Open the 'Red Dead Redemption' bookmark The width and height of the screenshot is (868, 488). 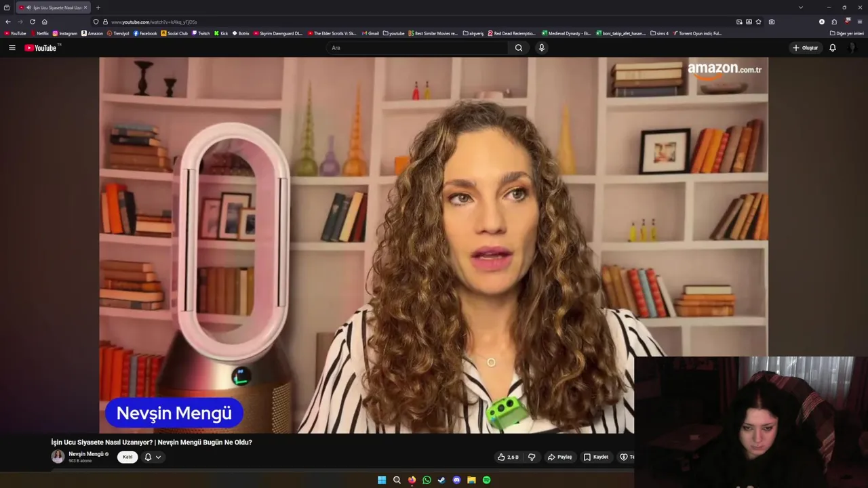[511, 33]
